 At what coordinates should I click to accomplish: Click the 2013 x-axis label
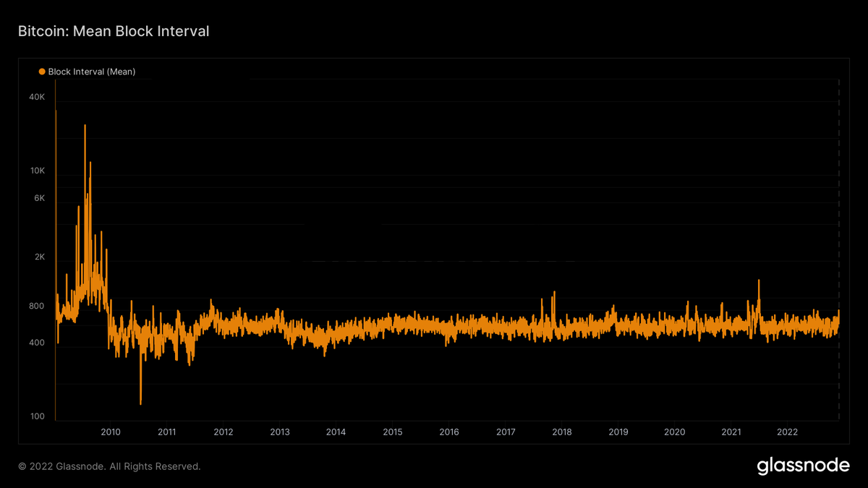coord(280,432)
